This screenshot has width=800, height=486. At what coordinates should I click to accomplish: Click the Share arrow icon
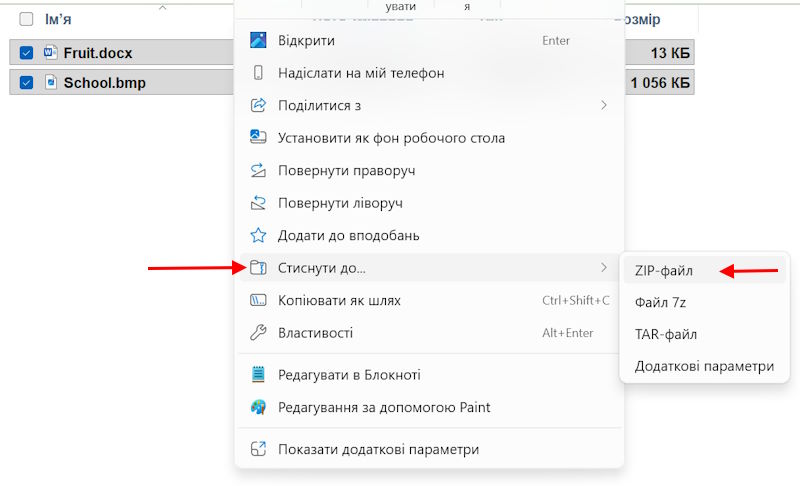coord(258,105)
